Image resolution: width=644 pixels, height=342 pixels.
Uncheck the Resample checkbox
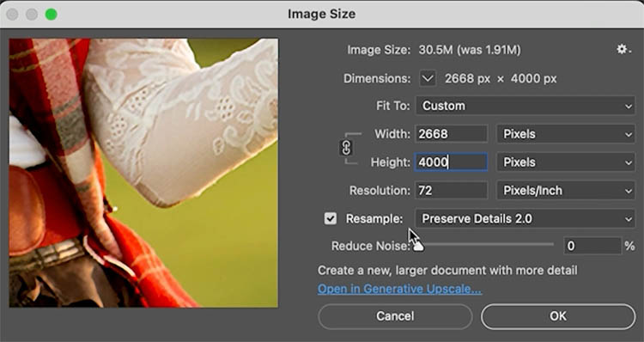tap(331, 218)
